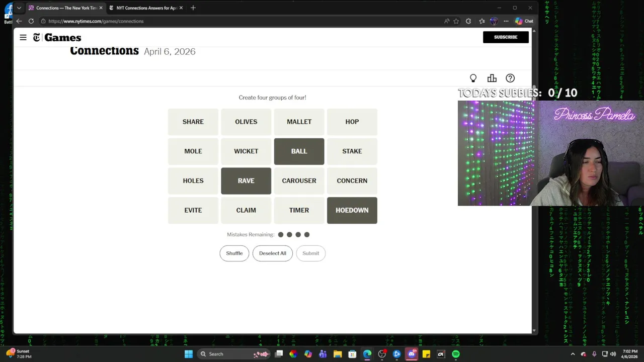The width and height of the screenshot is (644, 362).
Task: Deselect the BALL tile
Action: pyautogui.click(x=299, y=151)
